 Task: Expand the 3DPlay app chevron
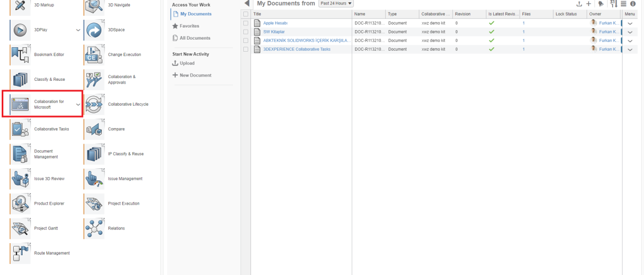click(78, 30)
